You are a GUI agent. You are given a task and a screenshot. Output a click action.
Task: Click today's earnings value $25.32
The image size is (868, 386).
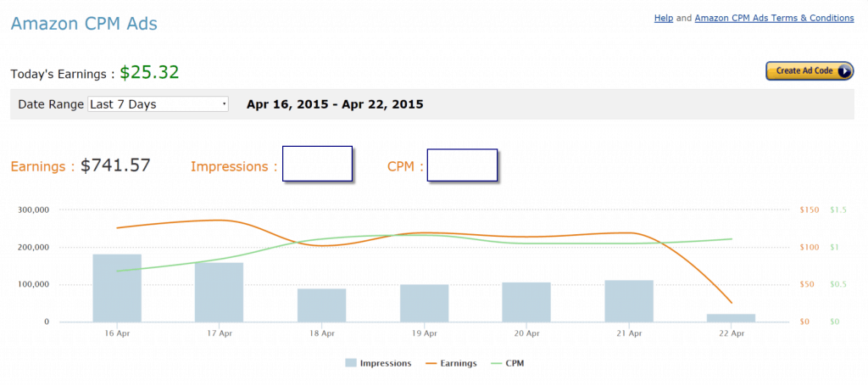click(x=149, y=73)
